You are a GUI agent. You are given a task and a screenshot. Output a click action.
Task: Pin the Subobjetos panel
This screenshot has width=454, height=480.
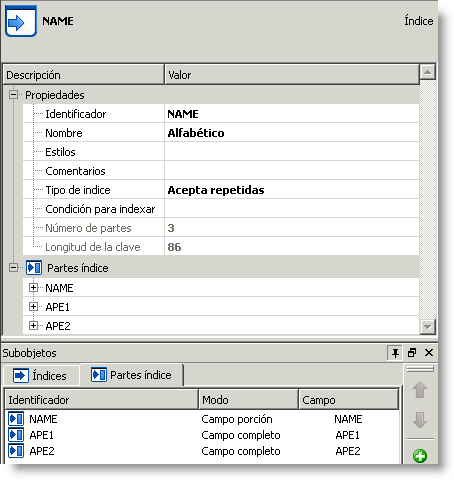coord(395,353)
